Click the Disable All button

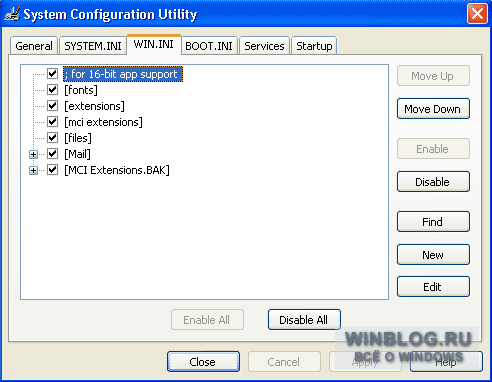pos(304,320)
